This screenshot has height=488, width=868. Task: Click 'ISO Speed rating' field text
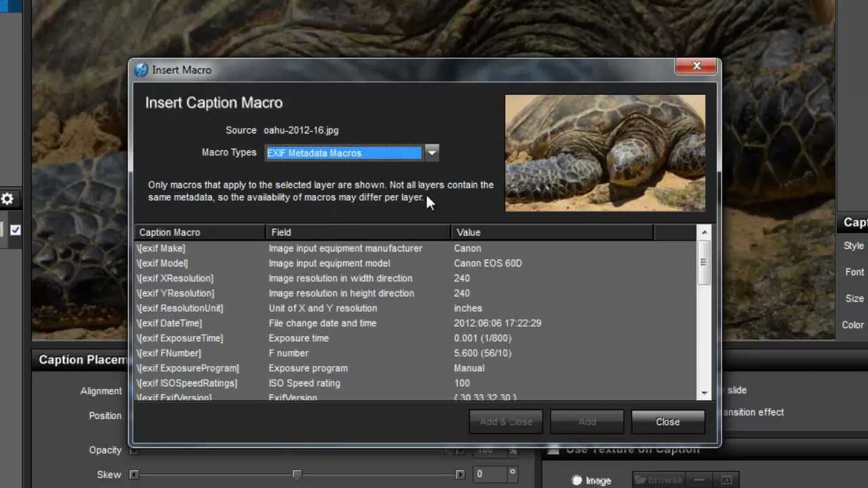click(x=304, y=383)
